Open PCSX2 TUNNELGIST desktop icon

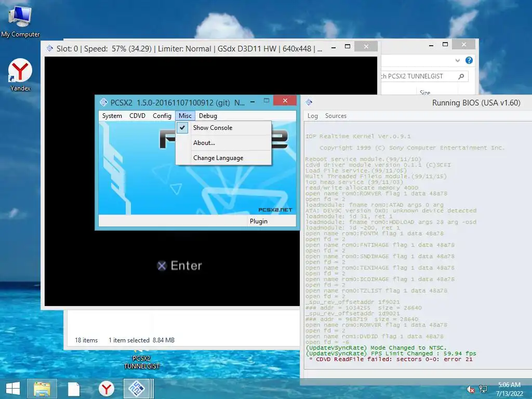click(x=141, y=362)
